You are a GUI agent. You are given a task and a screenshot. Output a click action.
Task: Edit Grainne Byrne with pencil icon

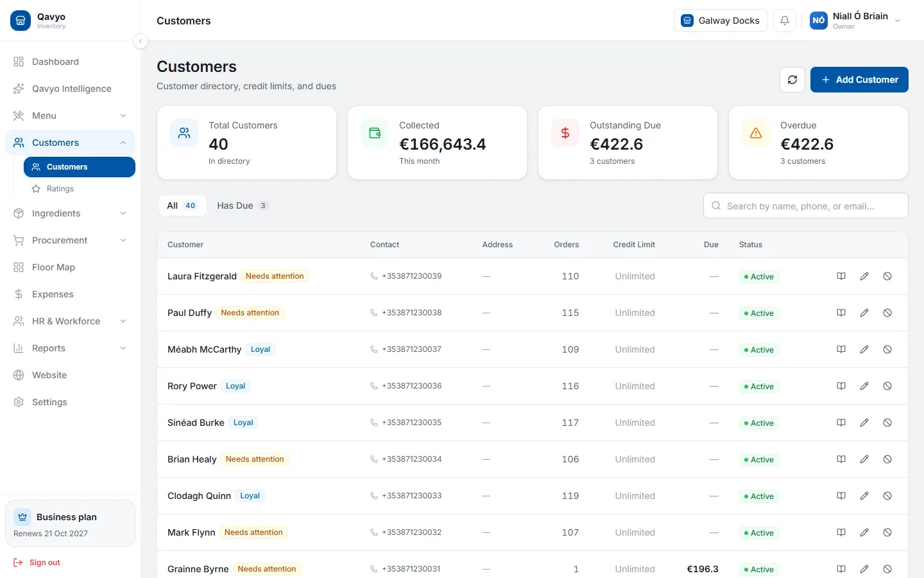click(x=864, y=569)
